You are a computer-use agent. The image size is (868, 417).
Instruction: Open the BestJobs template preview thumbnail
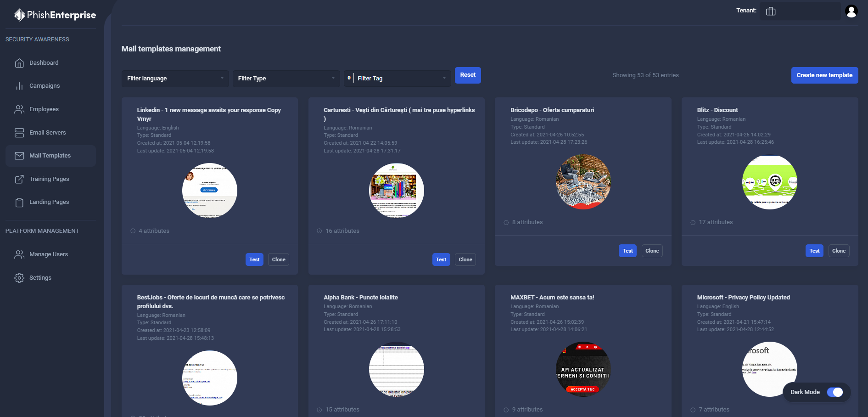[210, 378]
